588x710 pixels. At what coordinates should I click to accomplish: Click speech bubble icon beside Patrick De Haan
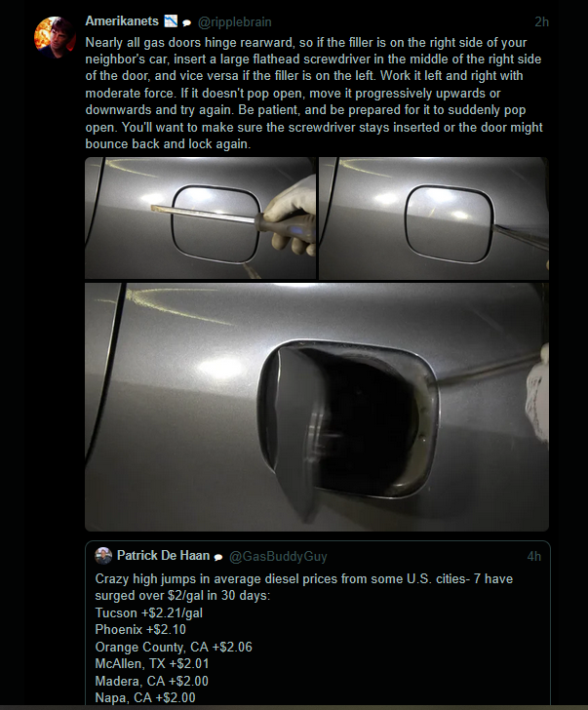tap(218, 558)
